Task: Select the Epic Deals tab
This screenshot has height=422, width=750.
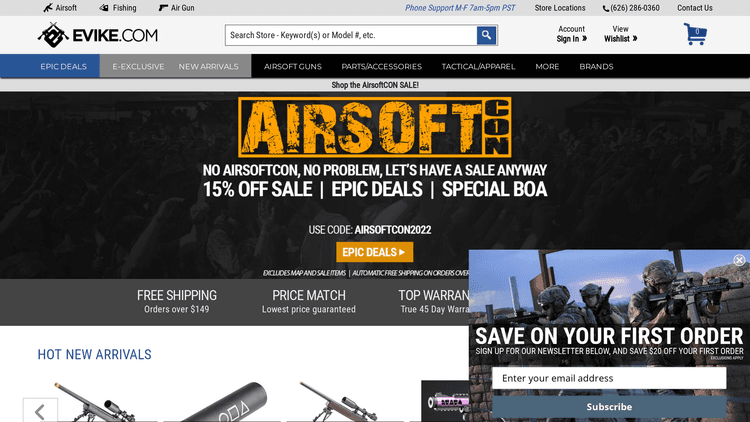Action: [63, 66]
